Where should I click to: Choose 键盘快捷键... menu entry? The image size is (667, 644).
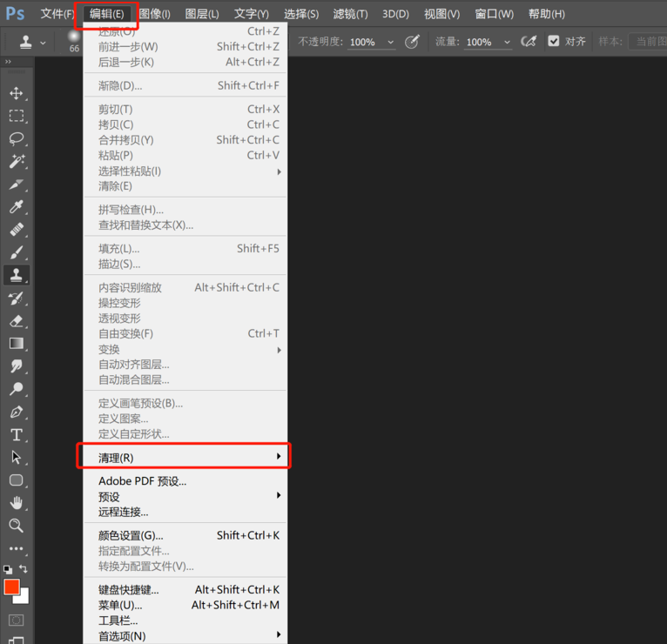pyautogui.click(x=185, y=589)
